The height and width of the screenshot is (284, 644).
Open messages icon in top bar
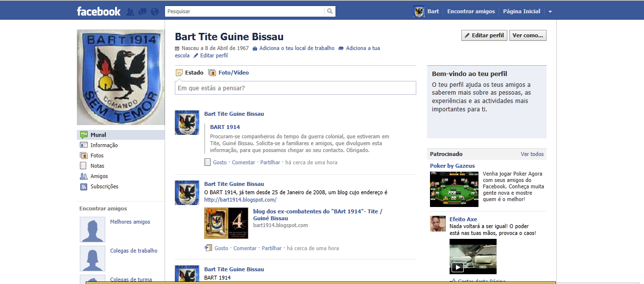[x=143, y=11]
